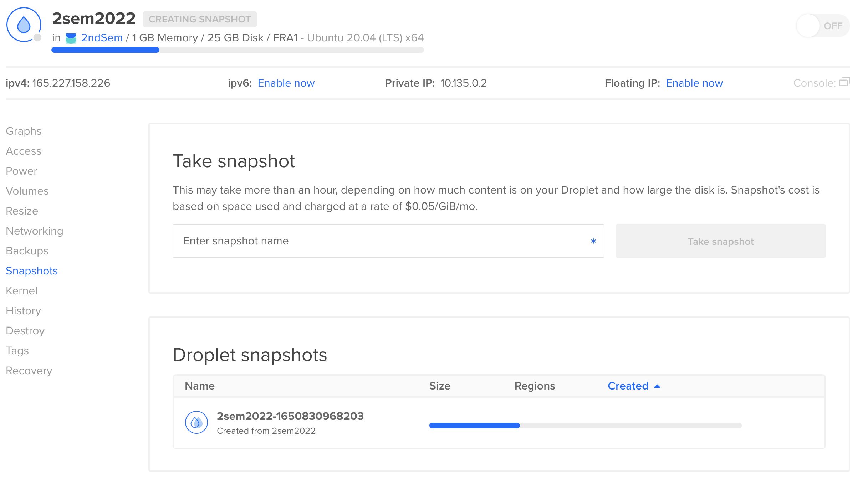Click the snapshot droplet icon in the table row
The height and width of the screenshot is (479, 868).
point(196,423)
